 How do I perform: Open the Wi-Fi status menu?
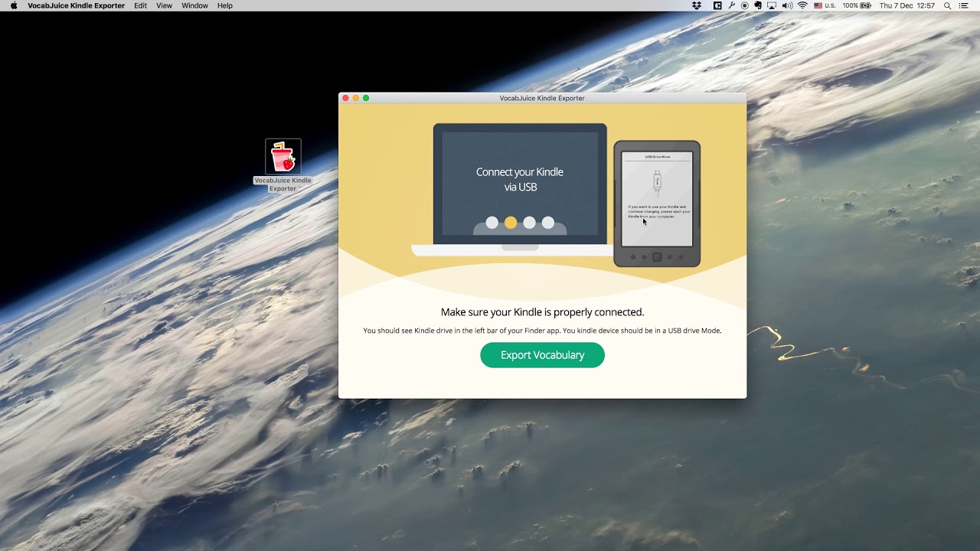point(802,5)
